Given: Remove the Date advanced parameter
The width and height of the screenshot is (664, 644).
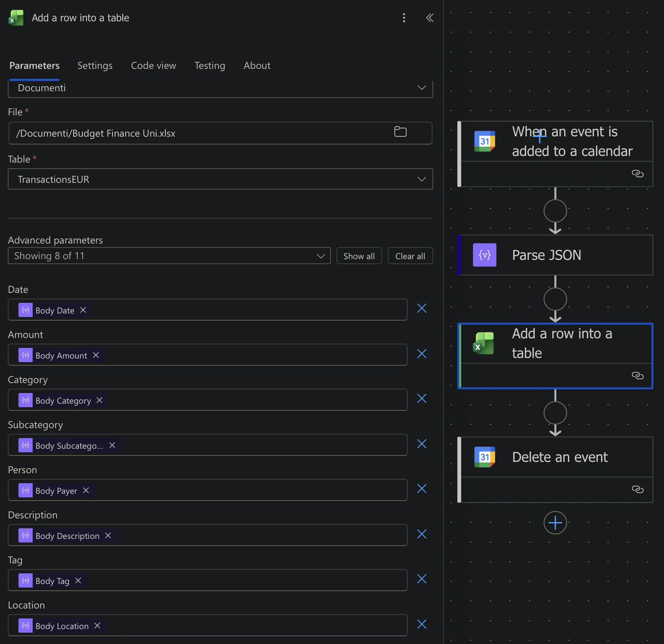Looking at the screenshot, I should click(421, 308).
